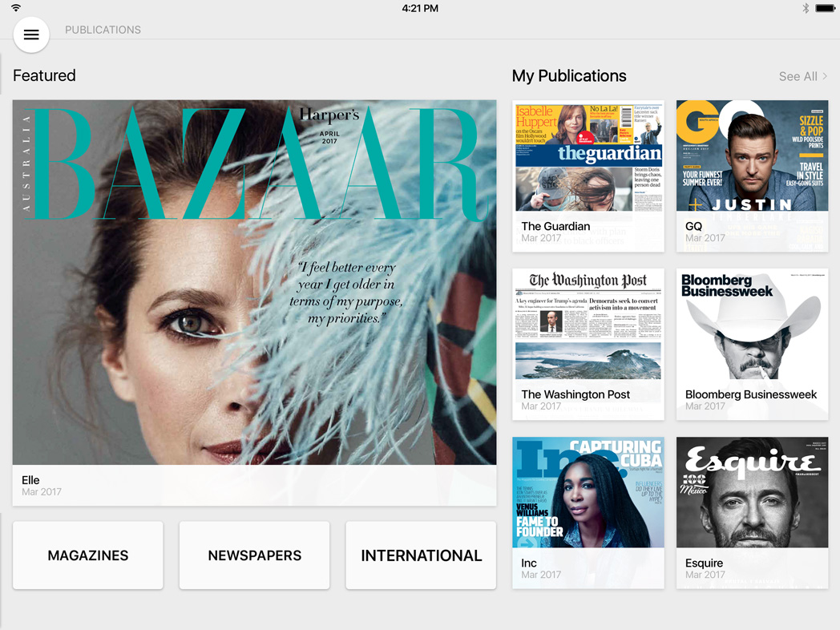Open the Magazines category
The height and width of the screenshot is (630, 840).
[x=88, y=555]
